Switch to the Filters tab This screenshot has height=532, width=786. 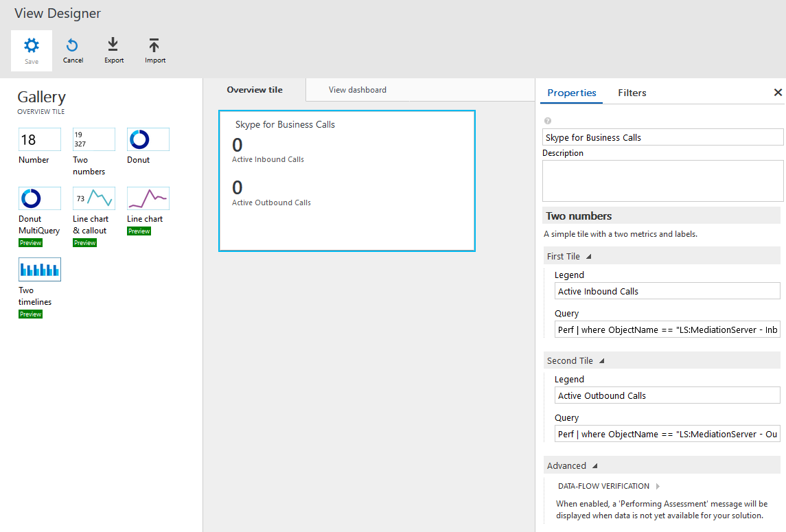pyautogui.click(x=632, y=93)
